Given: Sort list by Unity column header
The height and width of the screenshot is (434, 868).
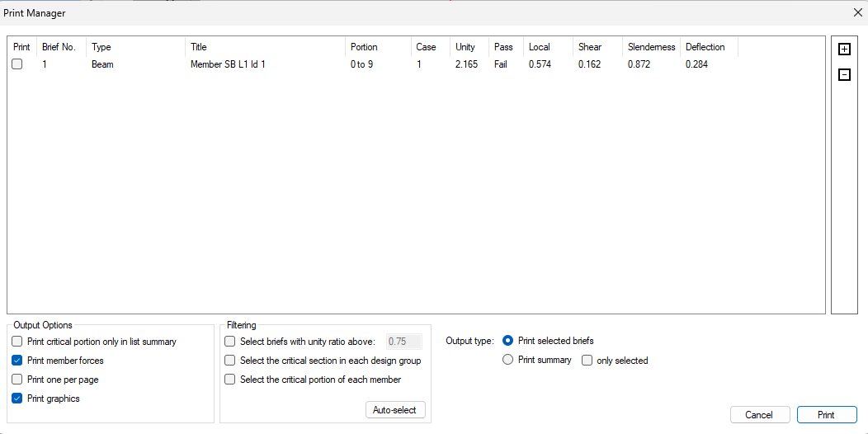Looking at the screenshot, I should 466,47.
